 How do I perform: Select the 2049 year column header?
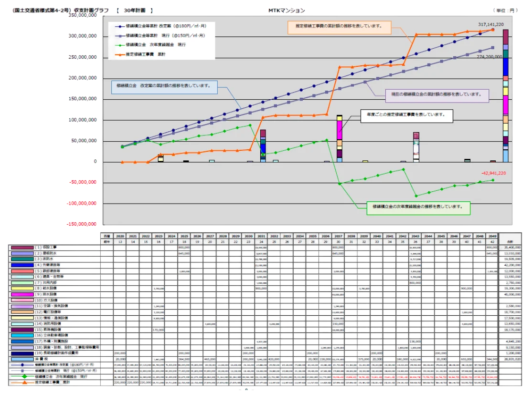click(492, 236)
